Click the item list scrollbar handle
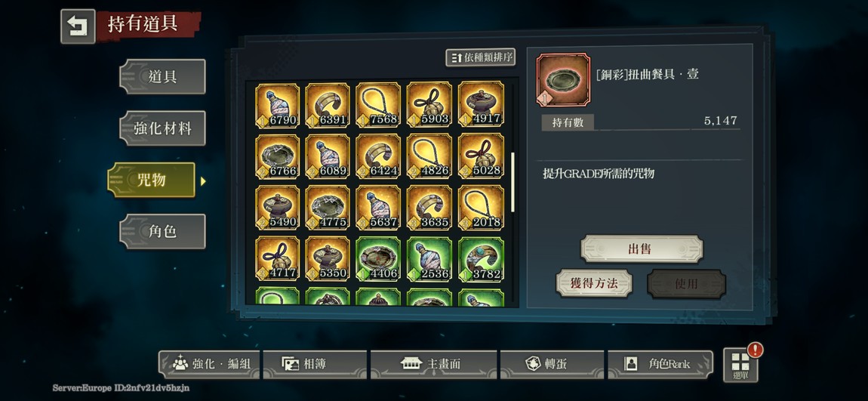The height and width of the screenshot is (401, 868). click(512, 182)
